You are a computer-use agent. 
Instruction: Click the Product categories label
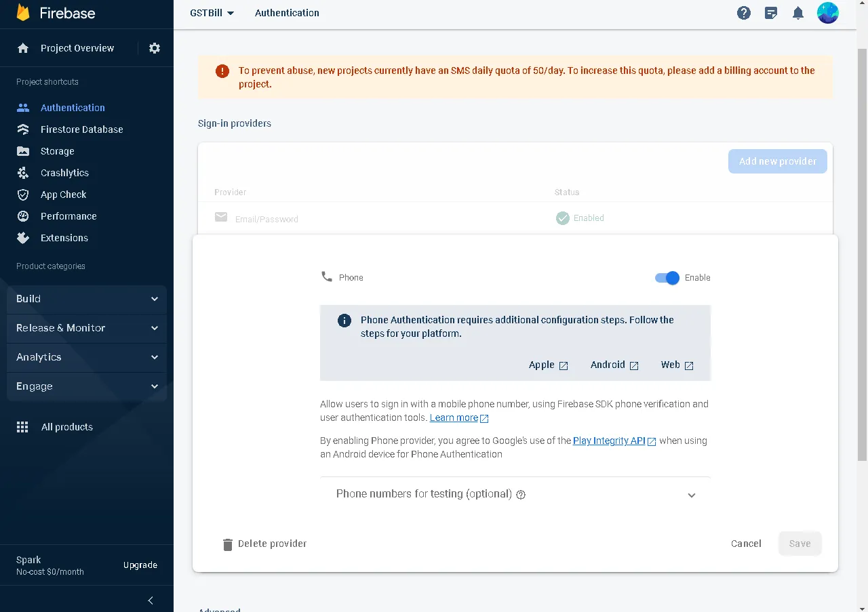pyautogui.click(x=51, y=266)
